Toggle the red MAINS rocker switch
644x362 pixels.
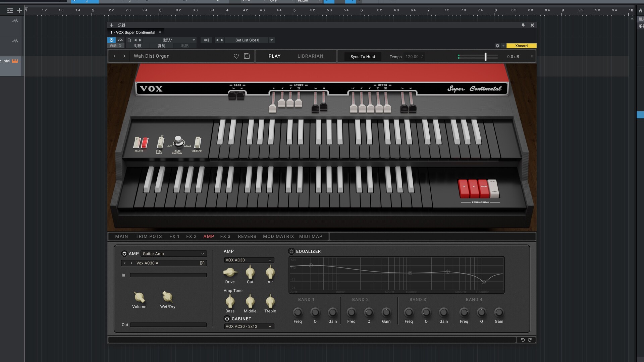coord(145,143)
